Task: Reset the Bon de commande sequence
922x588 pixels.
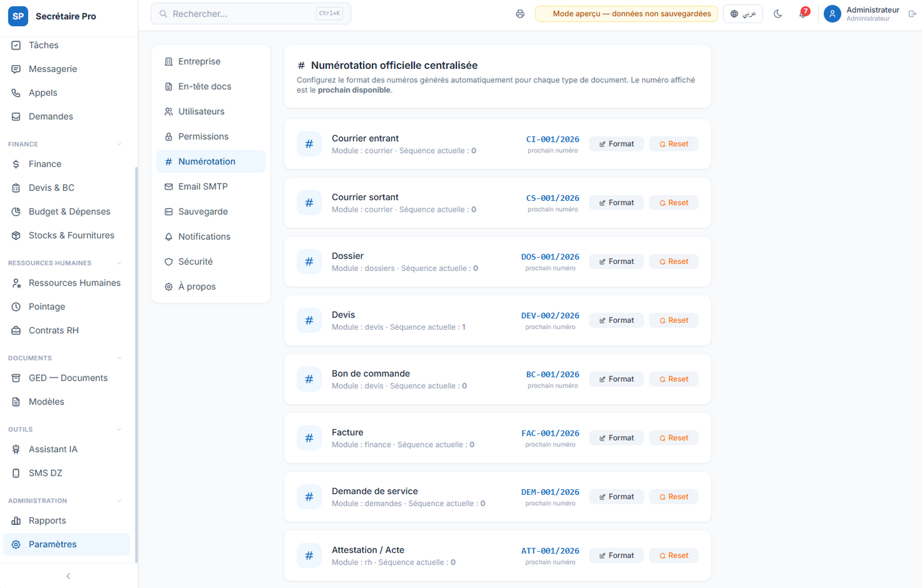Action: [x=674, y=379]
